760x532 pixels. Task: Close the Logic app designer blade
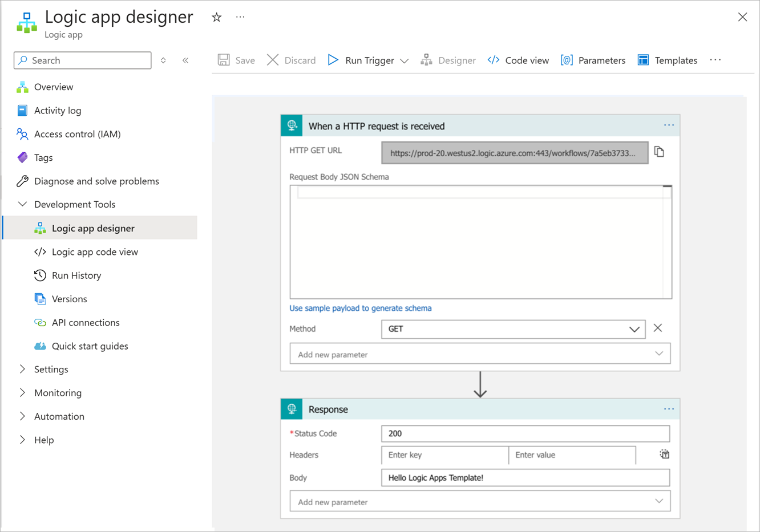tap(742, 17)
